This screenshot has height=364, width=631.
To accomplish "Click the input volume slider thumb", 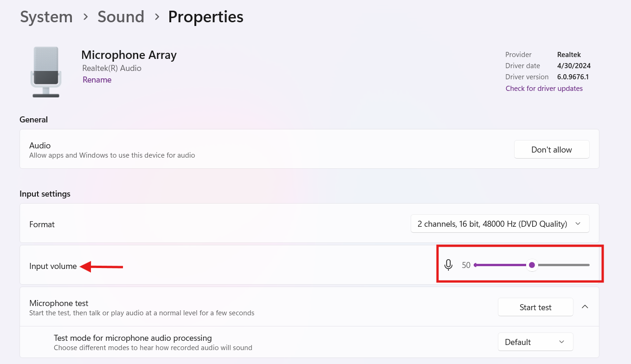I will [532, 265].
